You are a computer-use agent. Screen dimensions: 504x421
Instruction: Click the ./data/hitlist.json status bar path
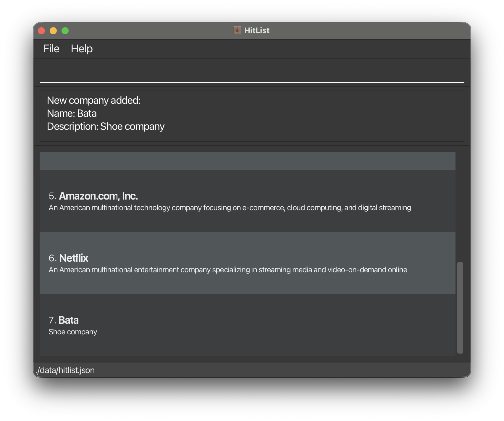65,370
